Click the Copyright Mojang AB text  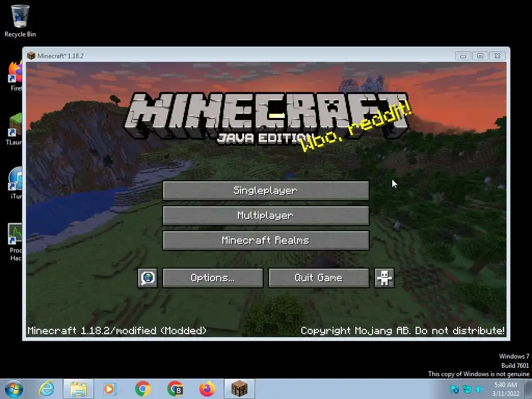(x=403, y=330)
